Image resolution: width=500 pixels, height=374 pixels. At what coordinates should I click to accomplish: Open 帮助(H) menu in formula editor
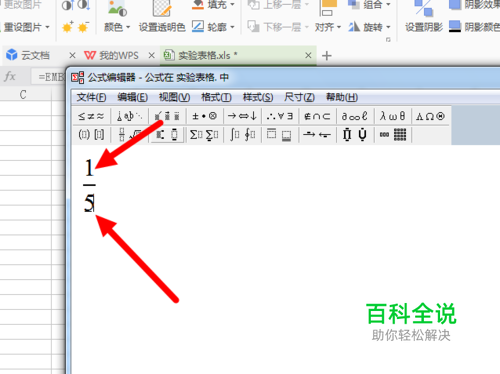[342, 97]
